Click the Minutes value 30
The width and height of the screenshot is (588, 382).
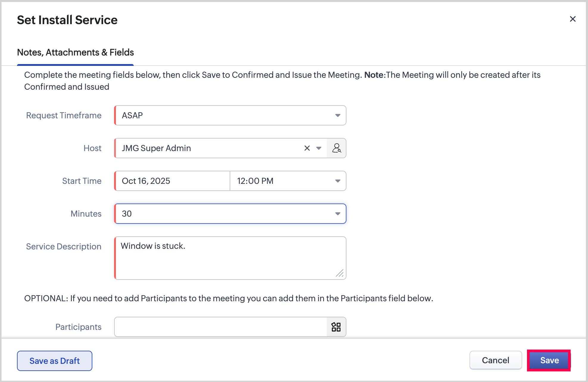pyautogui.click(x=127, y=214)
